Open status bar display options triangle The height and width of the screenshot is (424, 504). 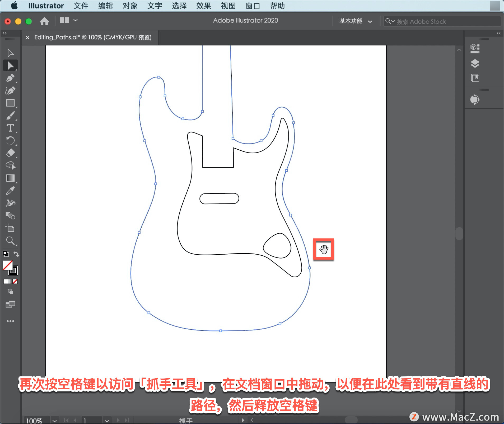tap(243, 420)
